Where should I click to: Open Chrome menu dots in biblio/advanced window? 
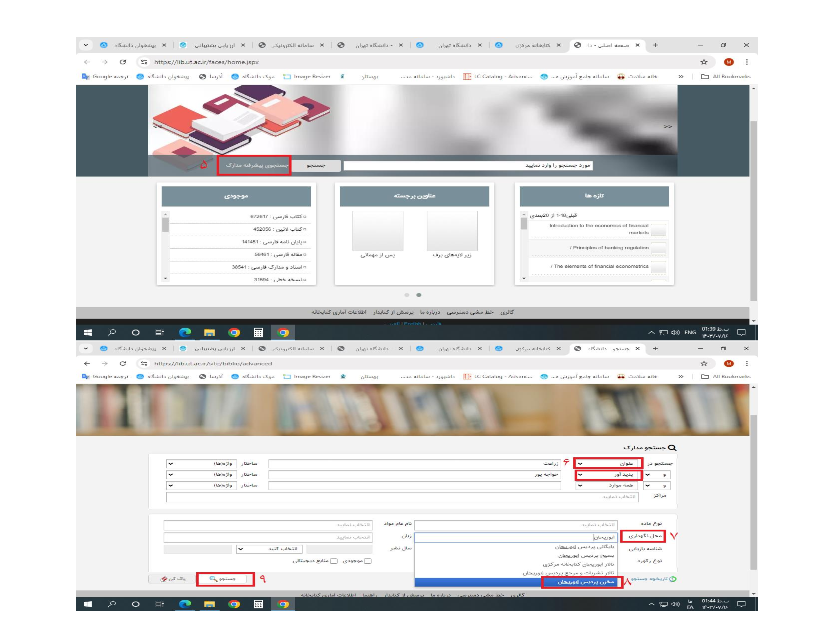[747, 364]
